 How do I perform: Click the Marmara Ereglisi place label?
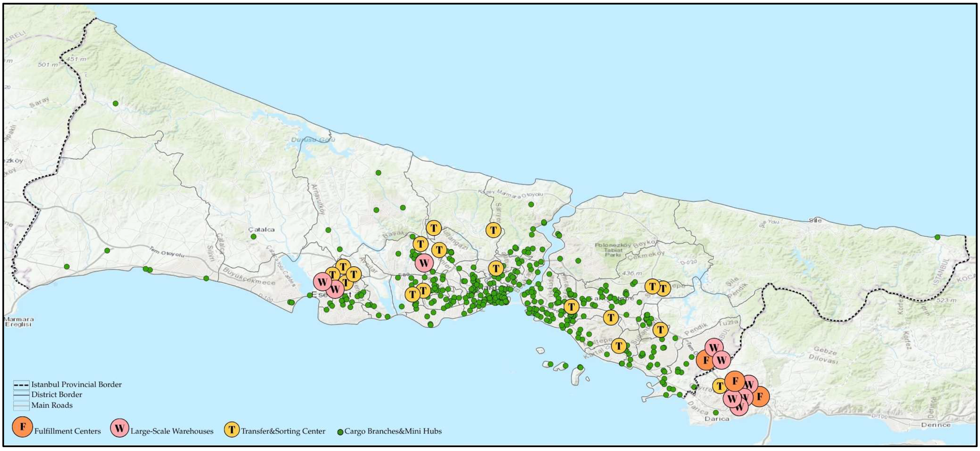(19, 322)
